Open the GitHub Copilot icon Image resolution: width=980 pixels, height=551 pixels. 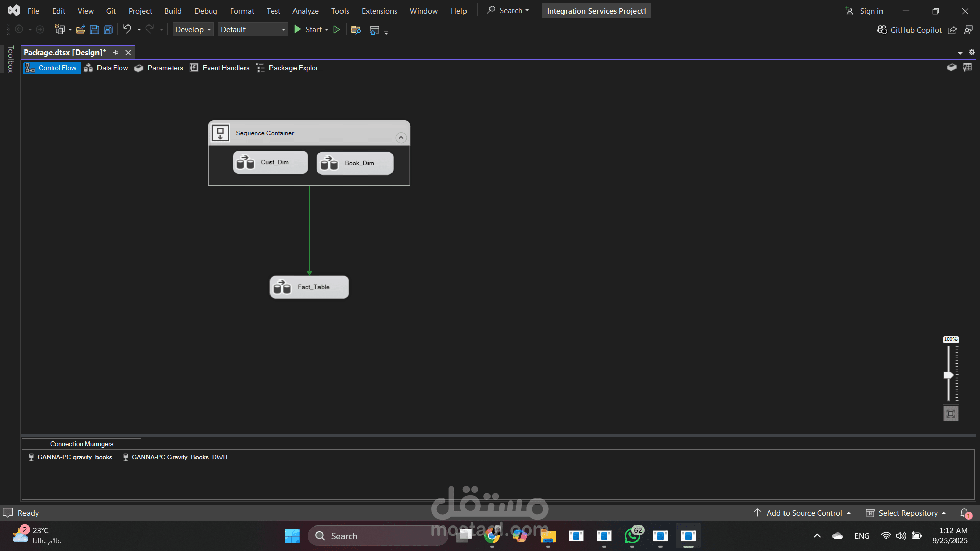point(882,30)
